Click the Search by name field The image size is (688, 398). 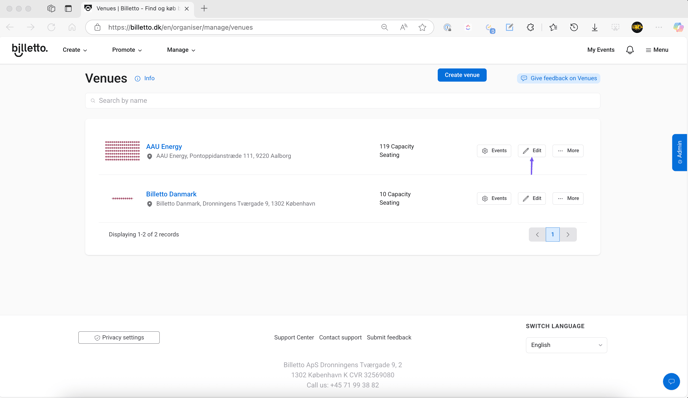coord(342,100)
